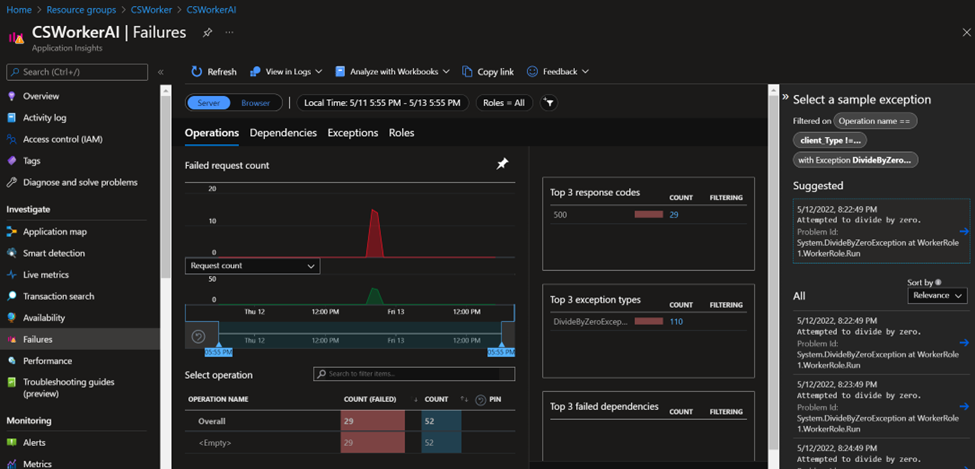Screen dimensions: 975x469
Task: Open Troubleshooting guides (preview)
Action: tap(68, 388)
